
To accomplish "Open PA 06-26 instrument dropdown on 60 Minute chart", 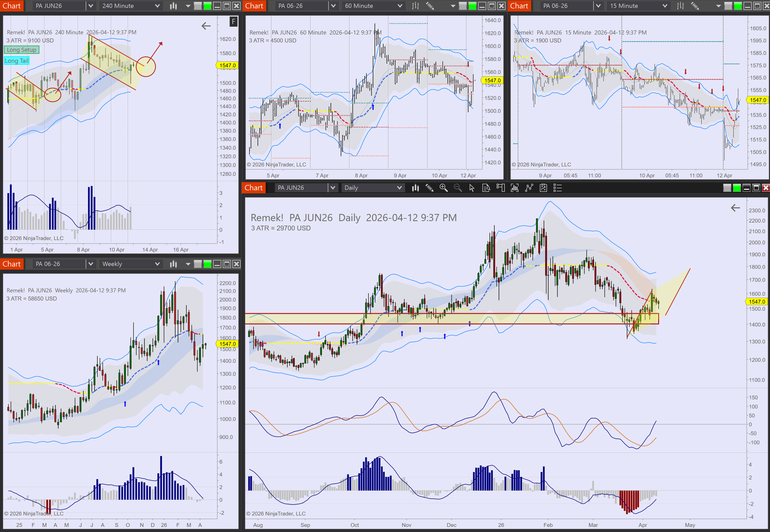I will pyautogui.click(x=333, y=6).
